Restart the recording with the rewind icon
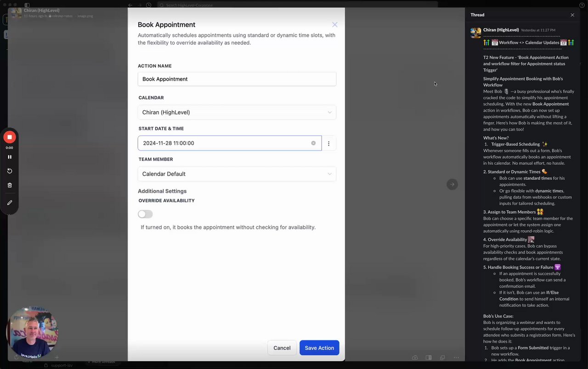This screenshot has width=588, height=369. tap(10, 171)
